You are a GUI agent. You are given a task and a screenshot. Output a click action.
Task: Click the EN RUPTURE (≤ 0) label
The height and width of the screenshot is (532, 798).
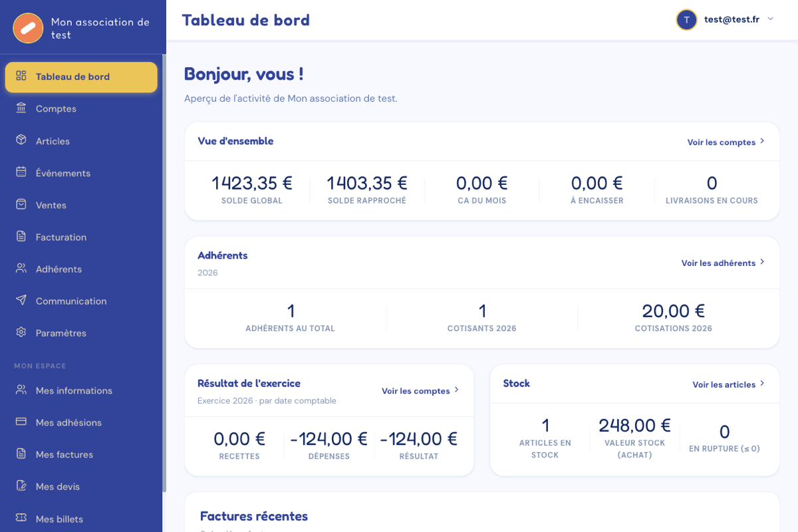pos(724,448)
